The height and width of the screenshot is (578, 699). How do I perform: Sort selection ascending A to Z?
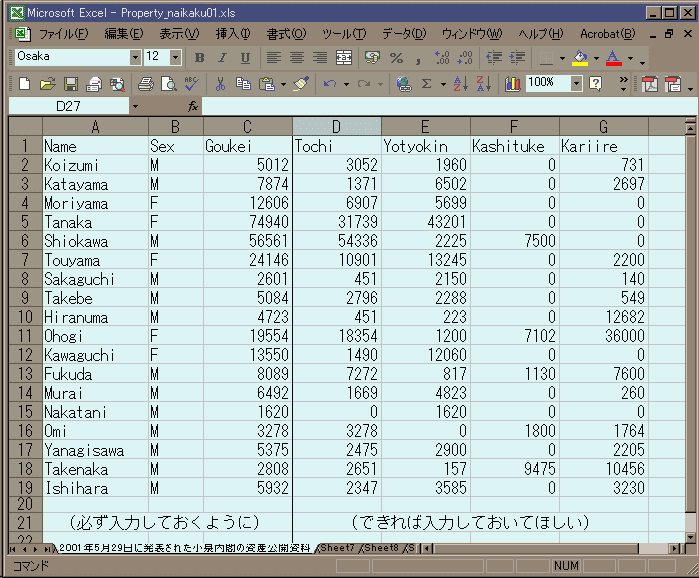(x=461, y=83)
